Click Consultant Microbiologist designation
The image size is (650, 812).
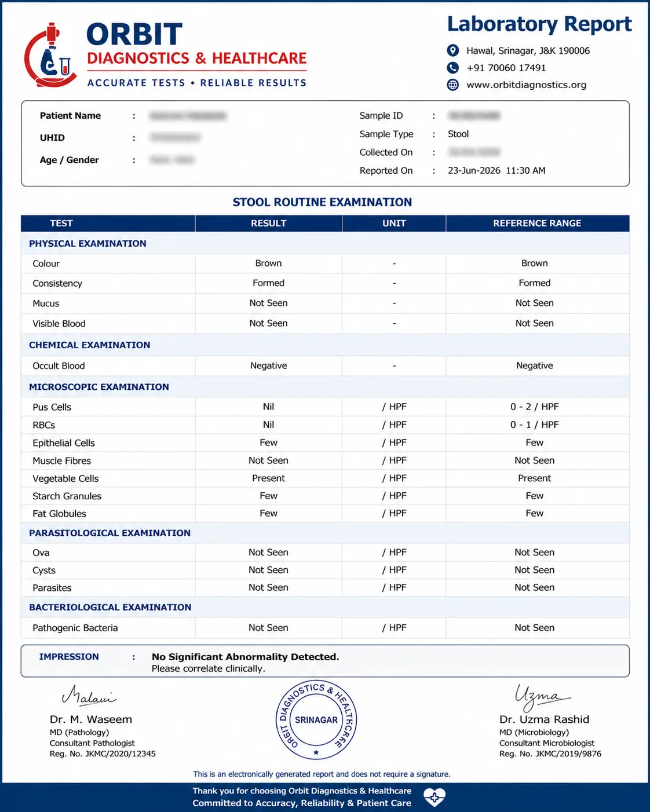point(547,743)
